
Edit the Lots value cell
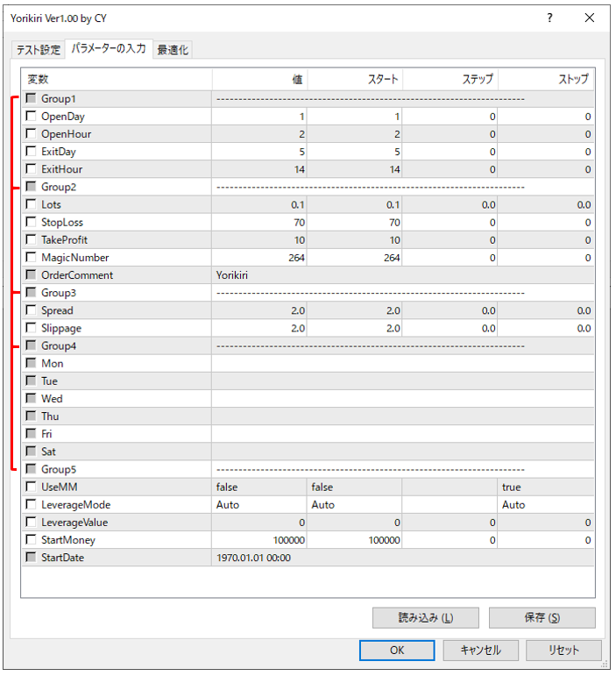(x=259, y=205)
